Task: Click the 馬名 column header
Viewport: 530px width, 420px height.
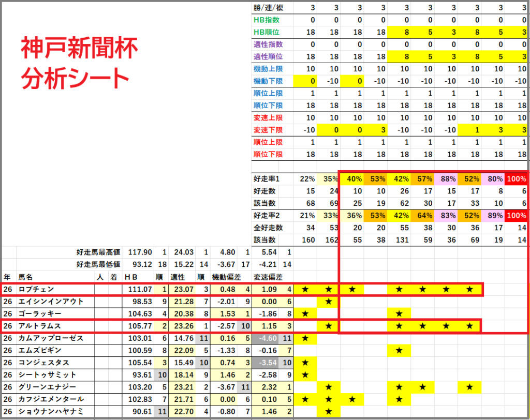Action: point(25,277)
